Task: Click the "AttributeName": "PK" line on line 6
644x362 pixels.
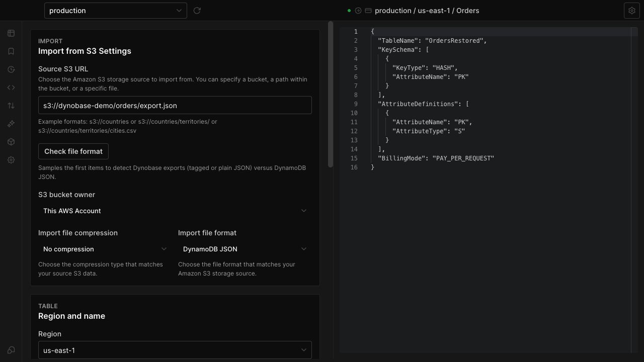Action: coord(430,77)
